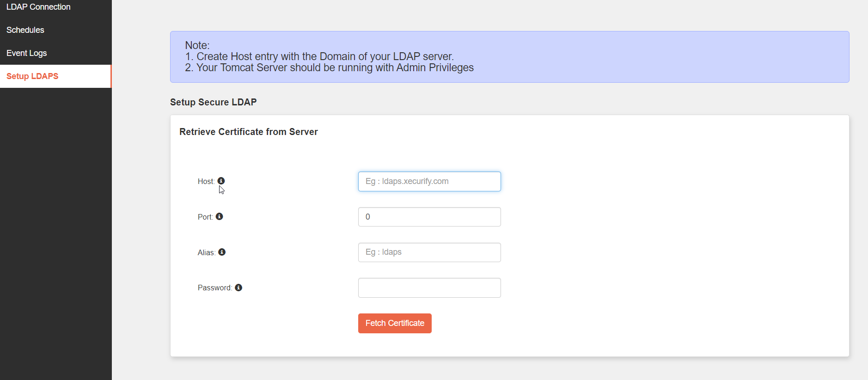
Task: Click the info icon next to Password
Action: pos(238,288)
